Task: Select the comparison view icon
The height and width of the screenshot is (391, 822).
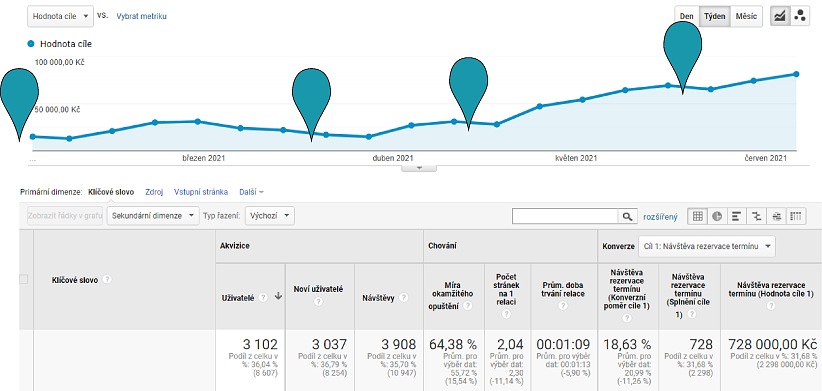Action: coord(756,216)
